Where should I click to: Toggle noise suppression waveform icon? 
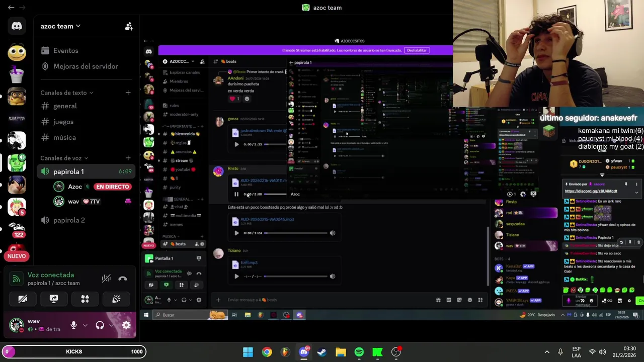106,279
